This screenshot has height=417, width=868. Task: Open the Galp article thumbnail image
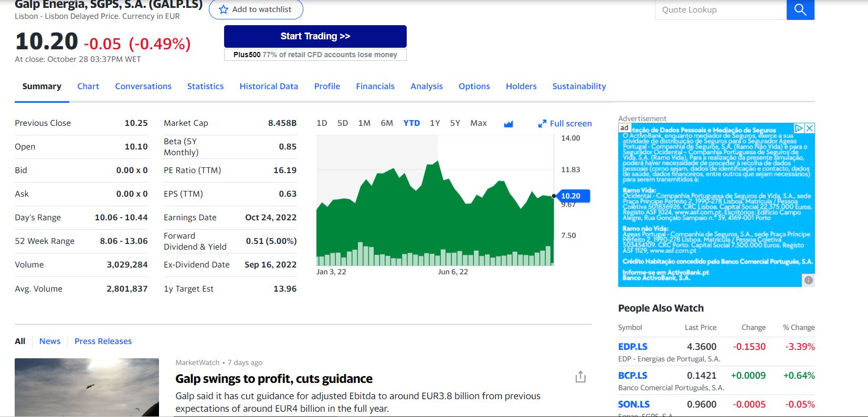pos(87,388)
